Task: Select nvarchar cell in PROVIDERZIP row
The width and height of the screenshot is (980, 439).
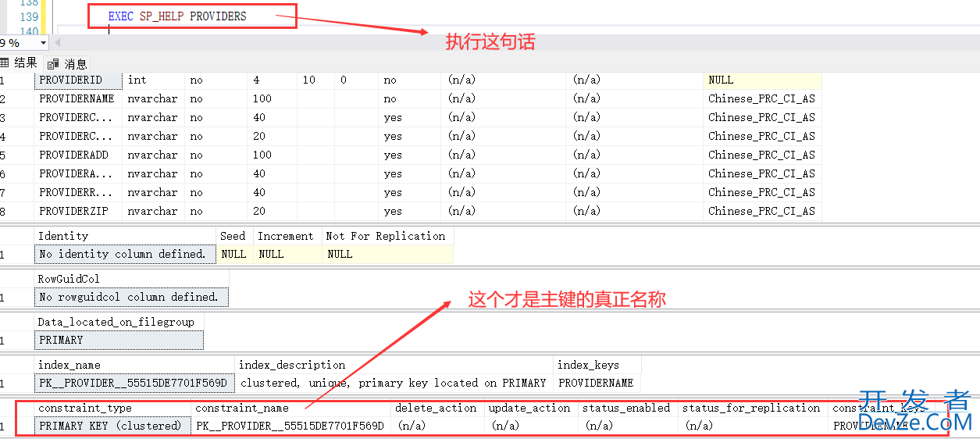Action: click(154, 211)
